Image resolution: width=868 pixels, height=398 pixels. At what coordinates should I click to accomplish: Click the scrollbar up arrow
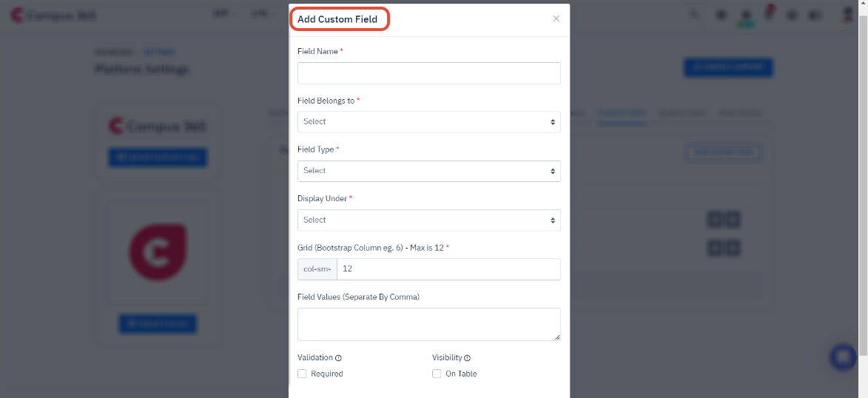pos(863,4)
